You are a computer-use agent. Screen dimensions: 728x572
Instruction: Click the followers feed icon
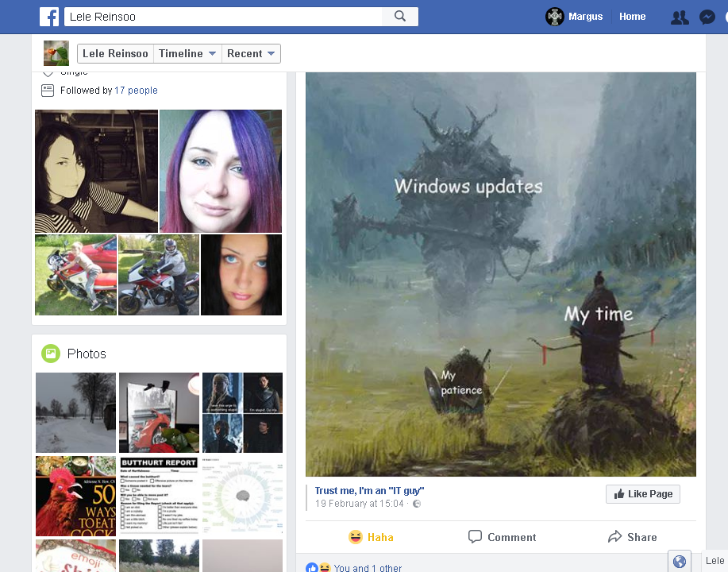coord(48,90)
